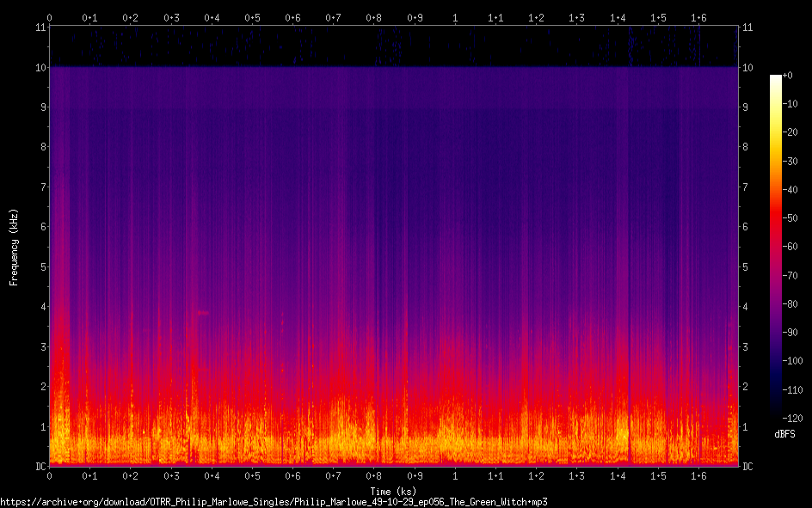Click the 1.3 tick on the top time axis
The width and height of the screenshot is (812, 508).
click(576, 17)
